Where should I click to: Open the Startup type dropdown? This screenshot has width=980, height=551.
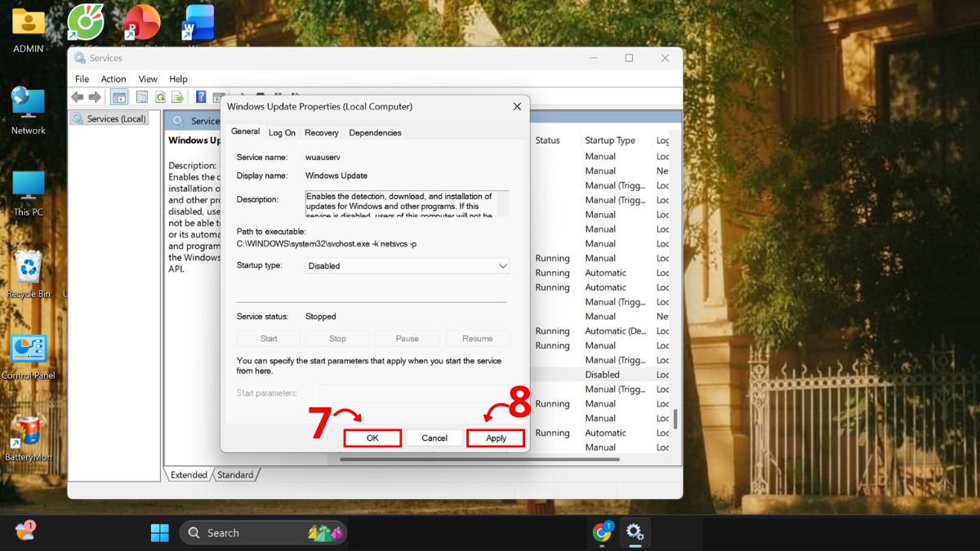point(501,265)
